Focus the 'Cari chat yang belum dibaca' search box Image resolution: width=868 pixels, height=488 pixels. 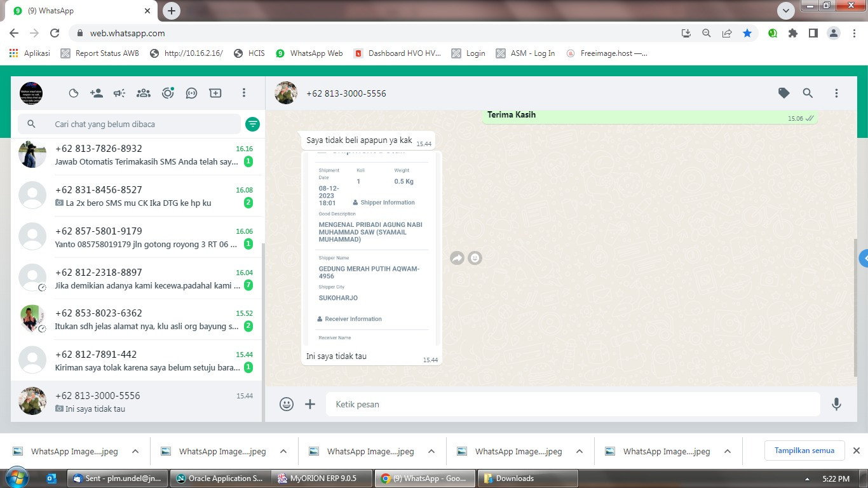130,124
